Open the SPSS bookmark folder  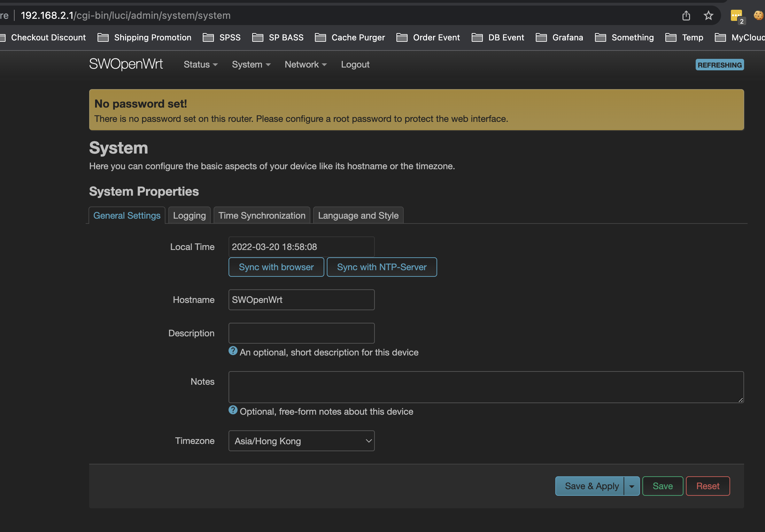tap(229, 37)
